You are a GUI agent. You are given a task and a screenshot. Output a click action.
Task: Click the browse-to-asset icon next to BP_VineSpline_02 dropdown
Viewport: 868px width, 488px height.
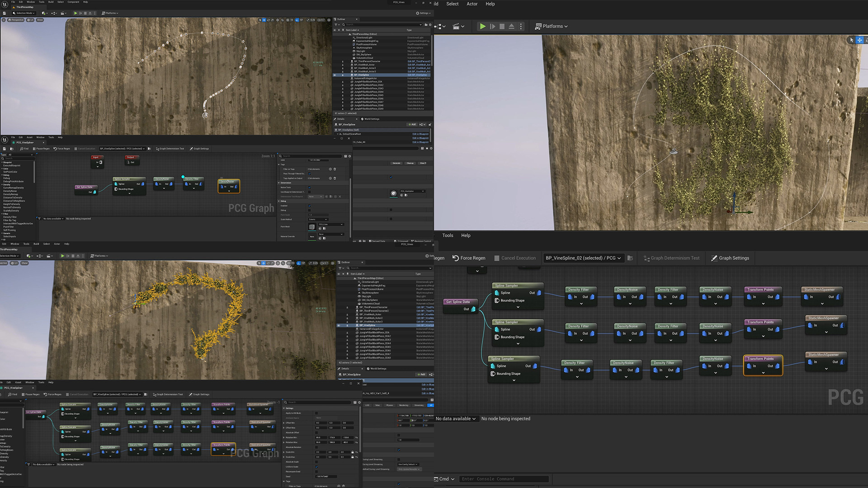(630, 258)
